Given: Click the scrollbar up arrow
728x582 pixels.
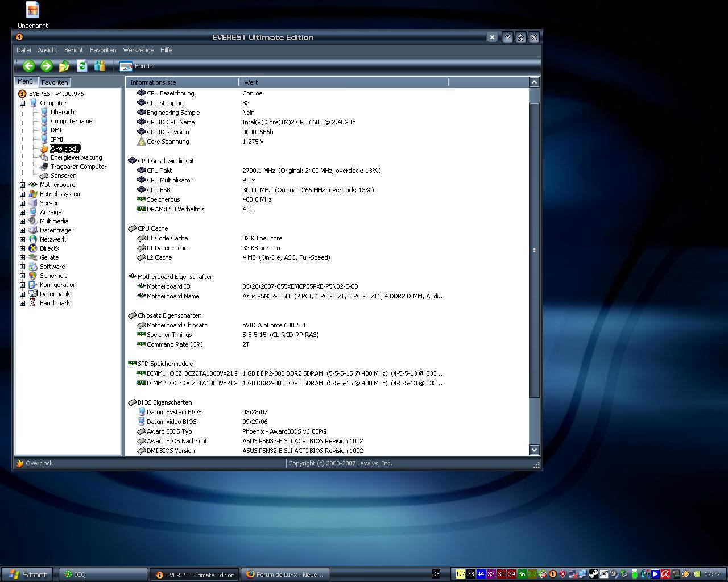Looking at the screenshot, I should (x=534, y=82).
